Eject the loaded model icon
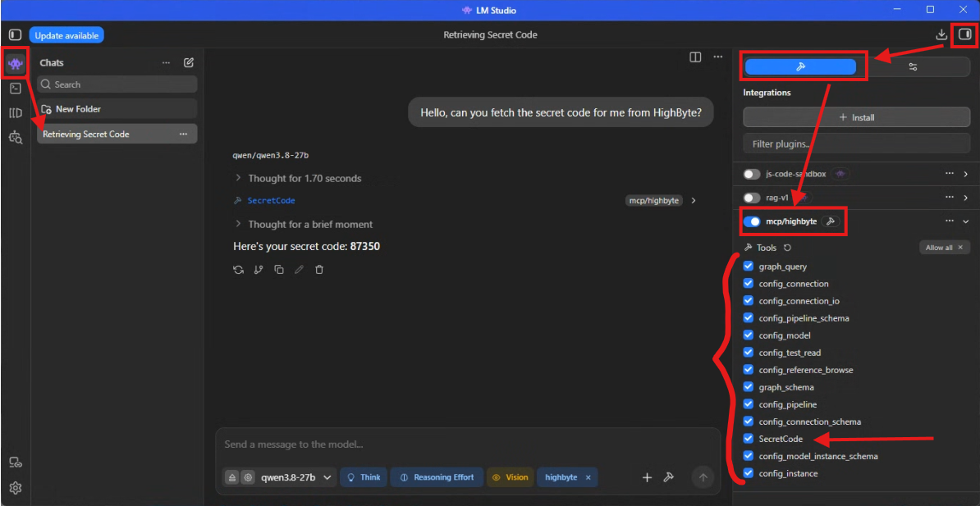 pos(232,477)
